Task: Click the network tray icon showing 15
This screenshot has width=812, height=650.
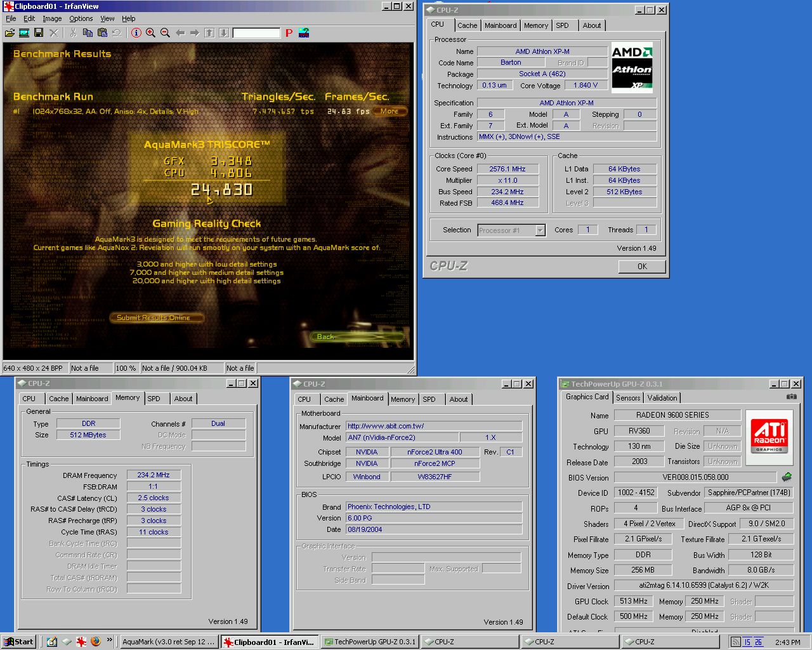Action: pyautogui.click(x=747, y=642)
